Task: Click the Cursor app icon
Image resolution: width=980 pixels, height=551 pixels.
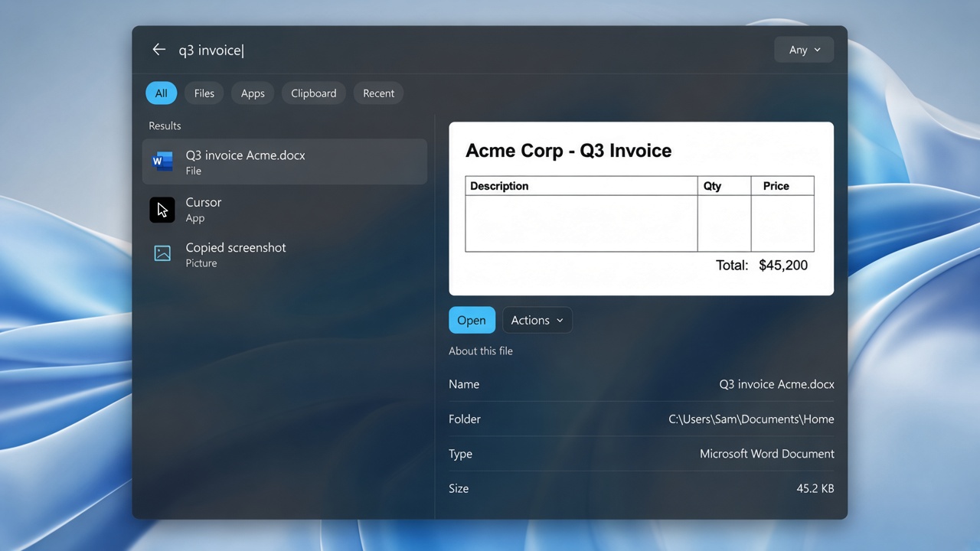Action: (x=162, y=209)
